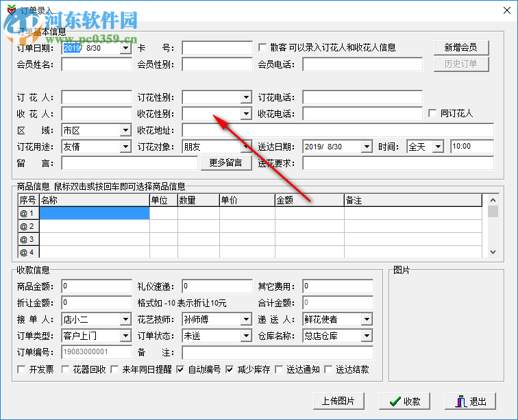
Task: Click the time field showing 10:00
Action: pos(472,147)
